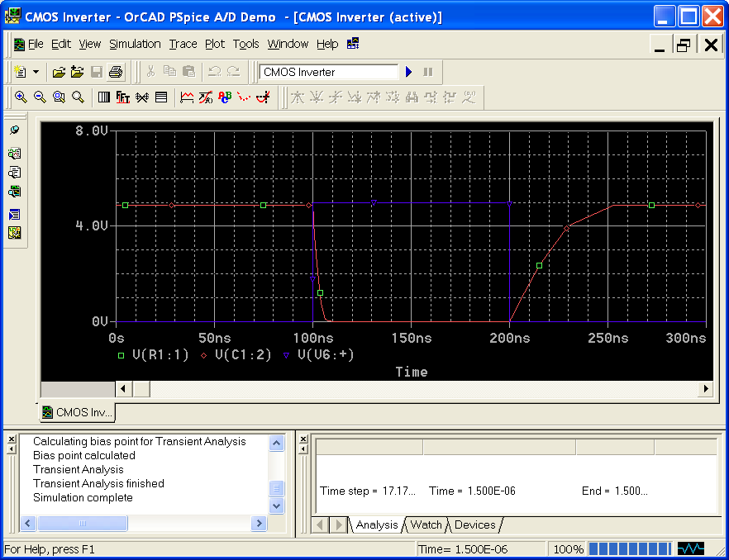Screen dimensions: 729x560
Task: Toggle the Log X Axis icon
Action: tap(104, 97)
